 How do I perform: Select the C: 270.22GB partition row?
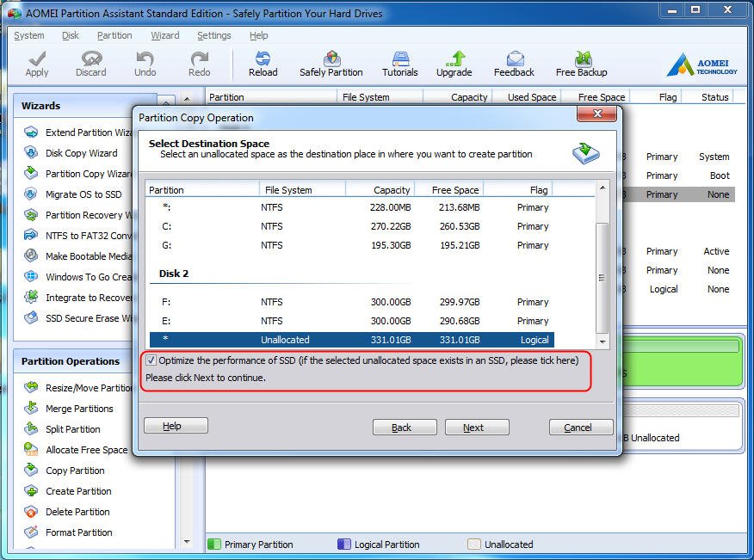(352, 226)
